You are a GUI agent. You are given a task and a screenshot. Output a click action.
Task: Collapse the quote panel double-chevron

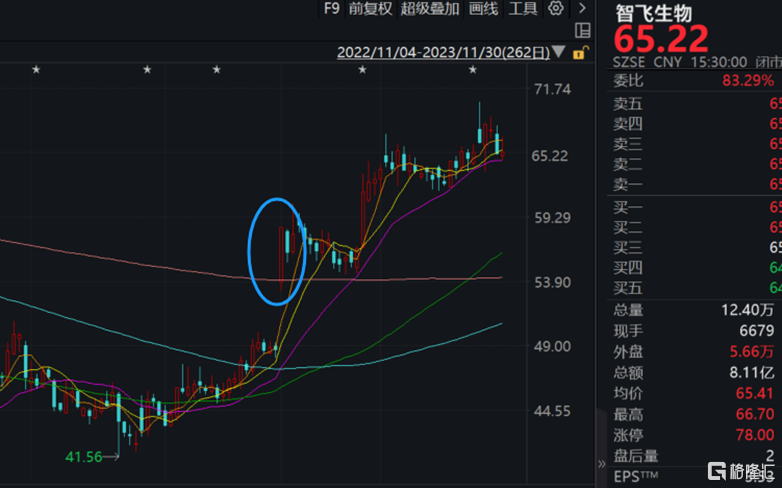(x=601, y=464)
